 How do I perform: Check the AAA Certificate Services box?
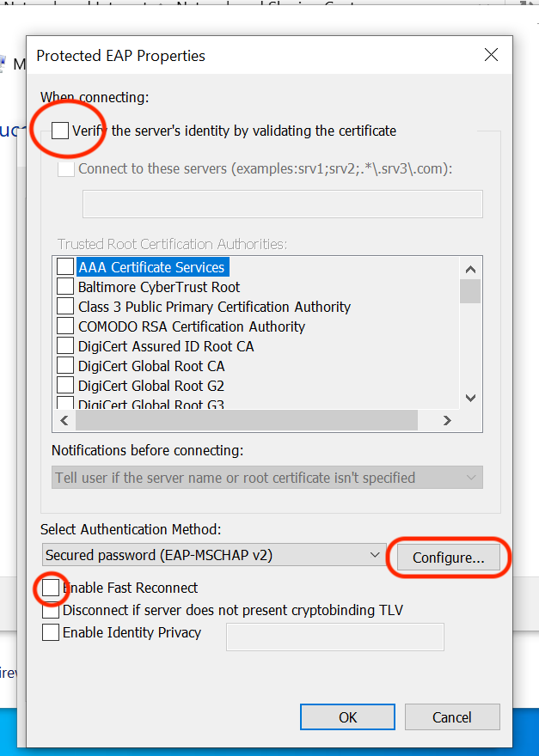65,267
